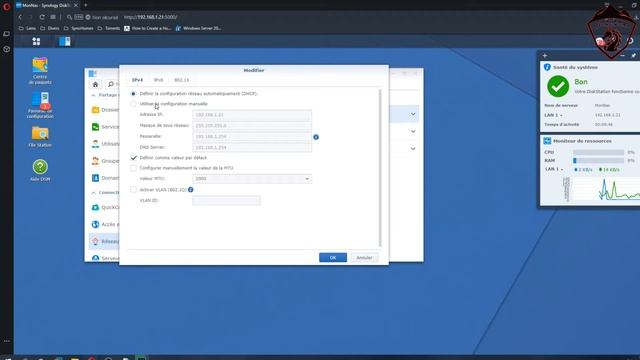Select Réseau icon in sidebar

pos(96,241)
